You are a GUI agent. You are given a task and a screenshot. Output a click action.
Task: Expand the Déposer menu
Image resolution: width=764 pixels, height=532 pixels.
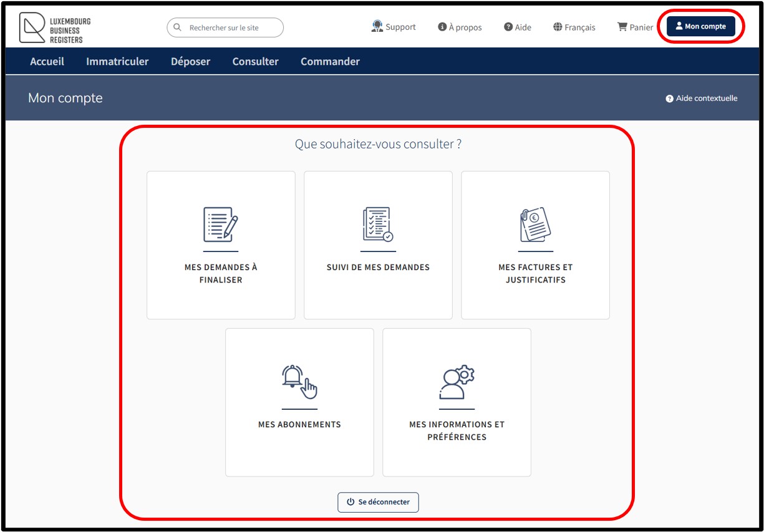click(x=190, y=61)
